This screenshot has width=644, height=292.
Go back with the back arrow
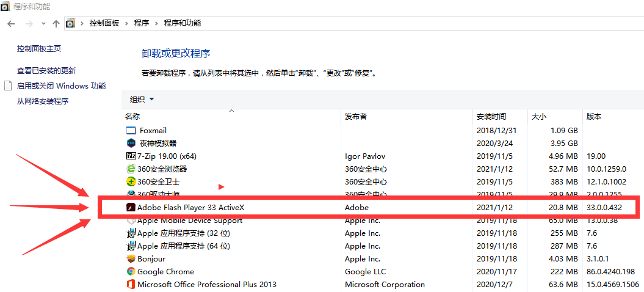point(12,24)
